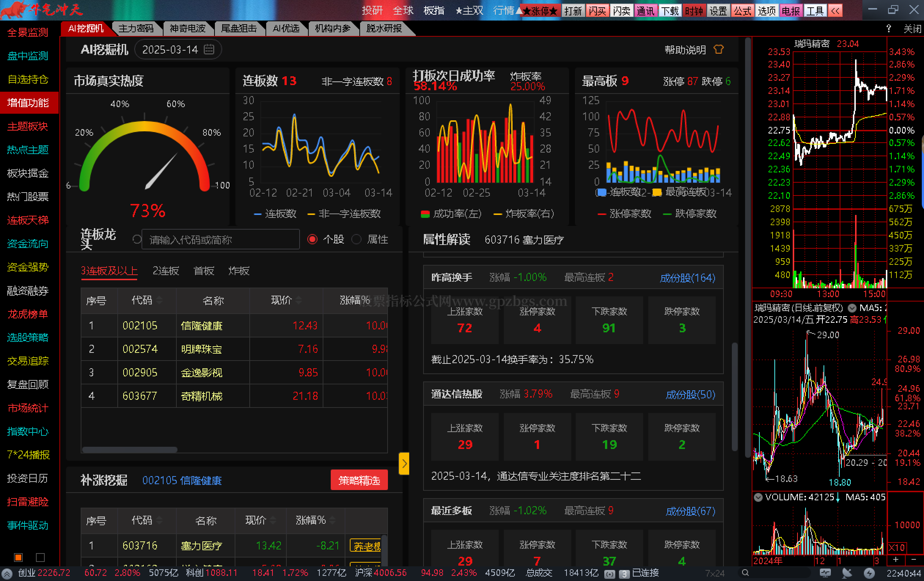Click the magnifier icon in status search
This screenshot has width=924, height=581.
click(745, 573)
